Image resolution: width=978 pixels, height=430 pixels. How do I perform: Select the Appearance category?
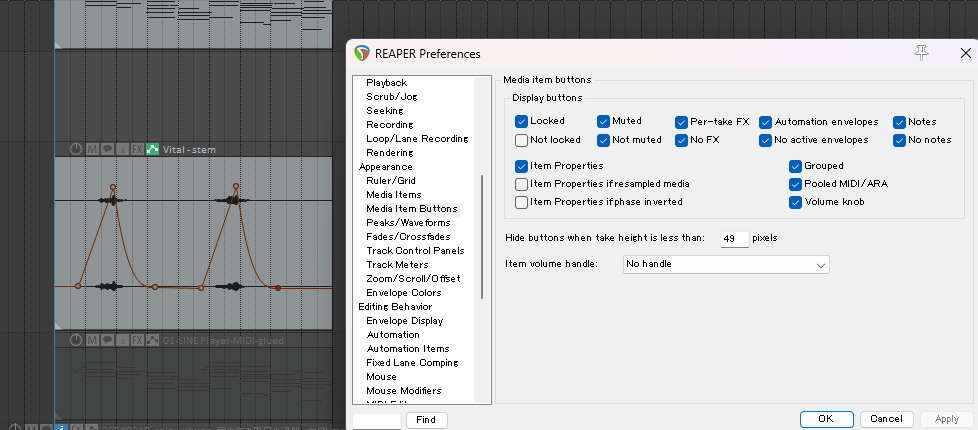coord(385,167)
